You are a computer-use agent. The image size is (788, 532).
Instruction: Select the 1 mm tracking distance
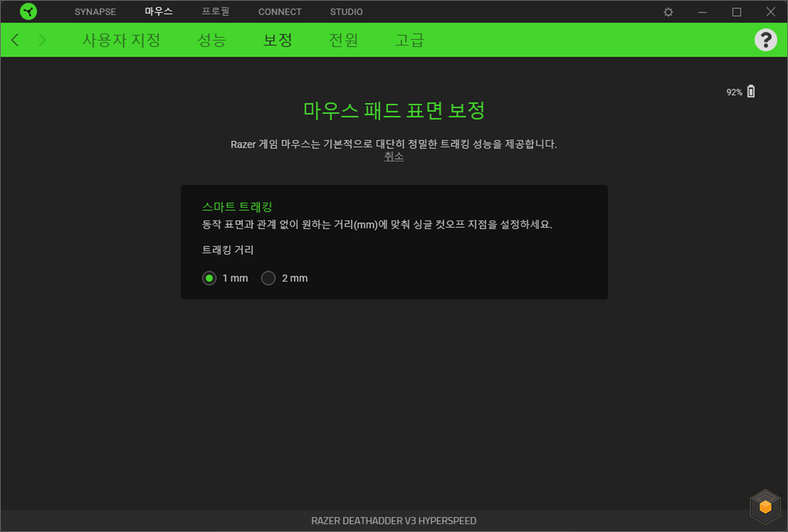click(x=210, y=279)
